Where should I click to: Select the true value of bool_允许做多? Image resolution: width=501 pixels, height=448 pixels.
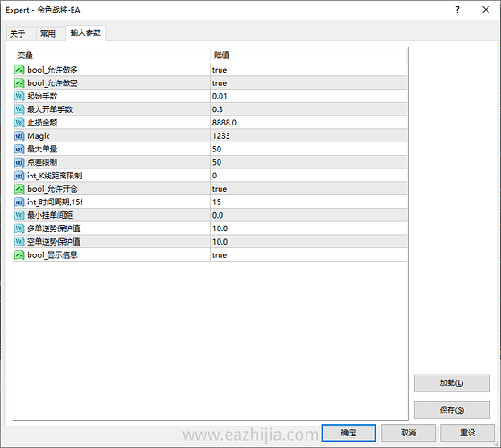coord(220,70)
